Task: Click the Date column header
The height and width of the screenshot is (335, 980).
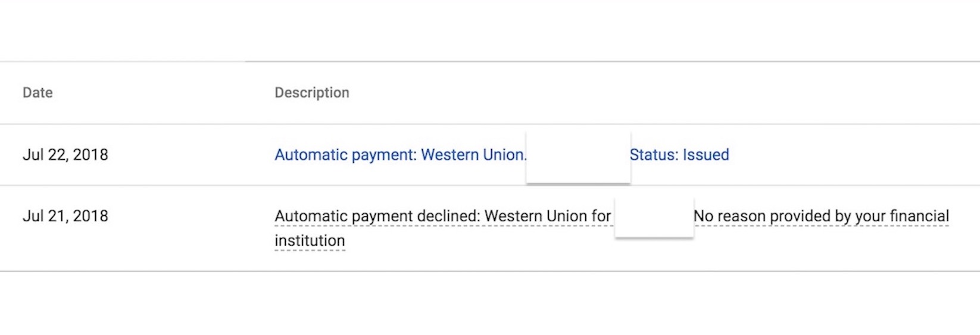Action: (38, 93)
